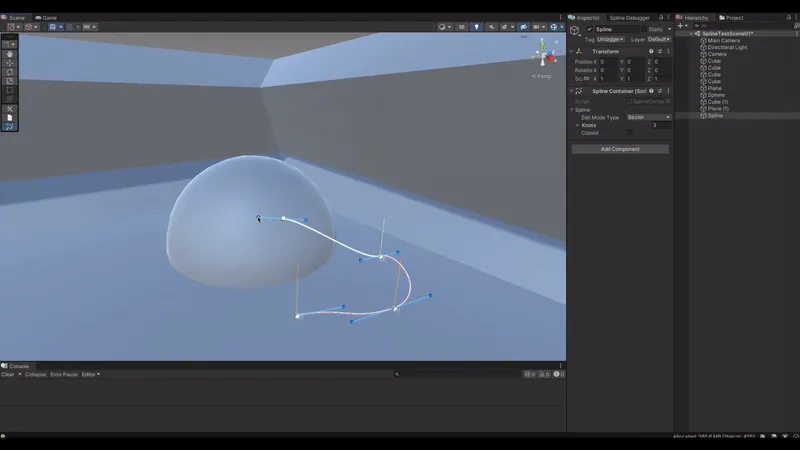This screenshot has width=800, height=450.
Task: Toggle the 2D view button
Action: pos(462,27)
